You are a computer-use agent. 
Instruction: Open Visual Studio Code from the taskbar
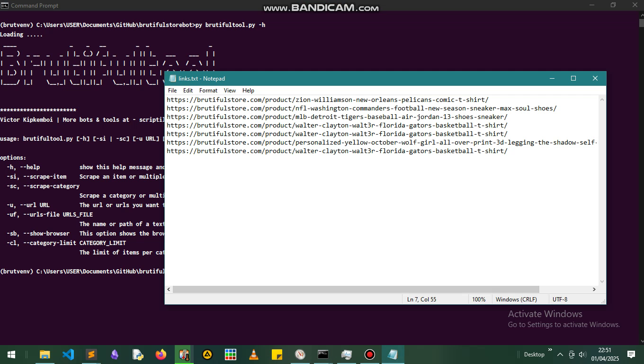68,354
